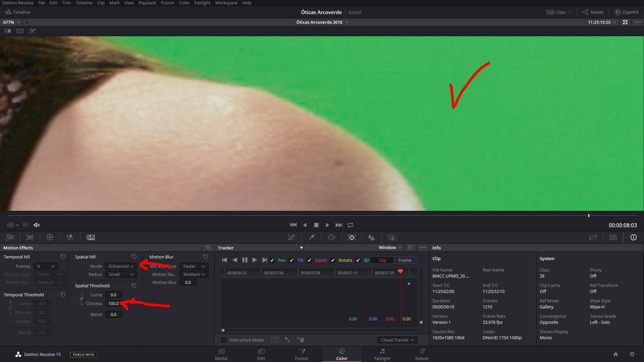
Task: Open the Fusion menu in the menu bar
Action: tap(167, 3)
